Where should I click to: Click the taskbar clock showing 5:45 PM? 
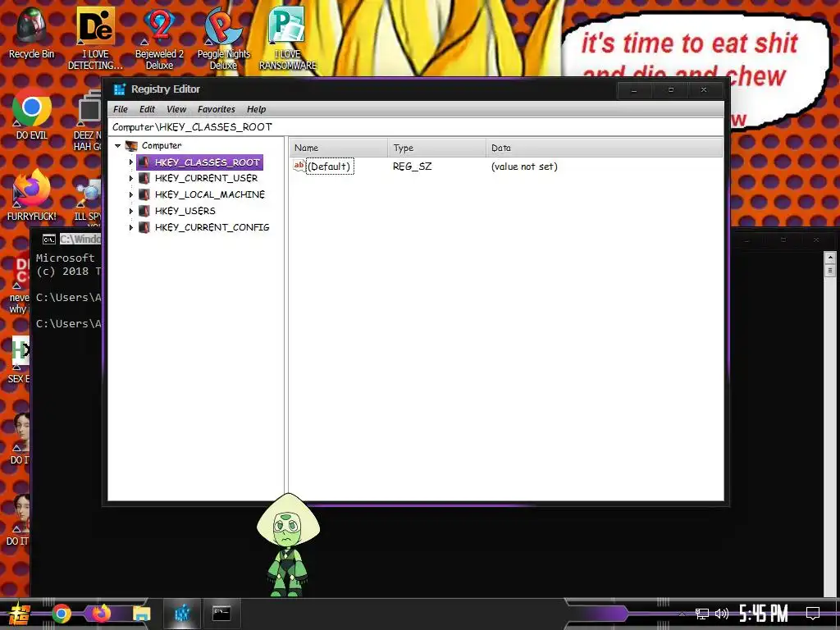764,614
